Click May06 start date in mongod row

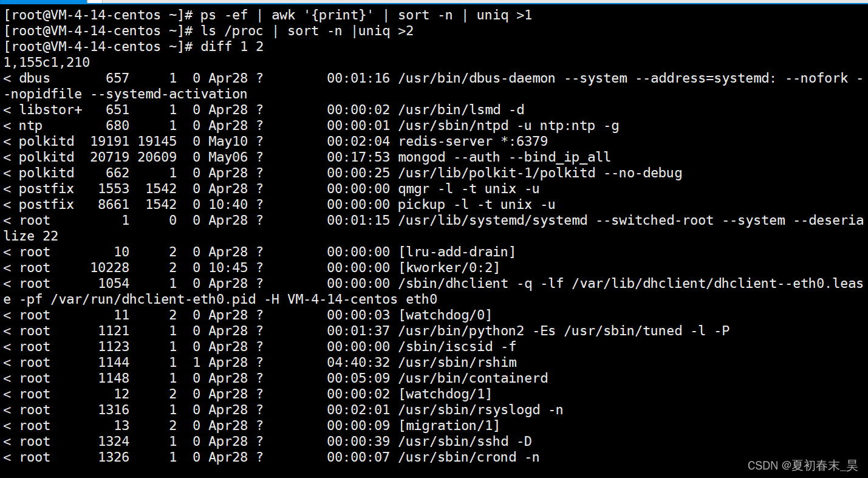[x=228, y=157]
